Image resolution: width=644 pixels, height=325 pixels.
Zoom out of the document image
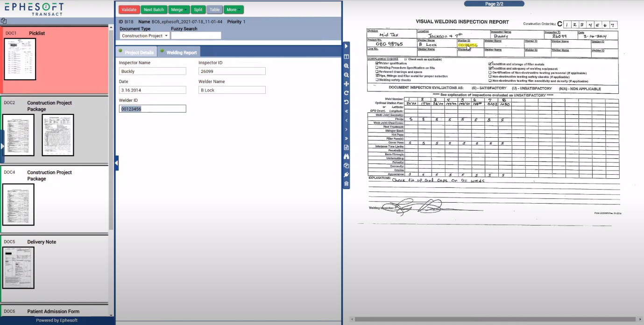(x=346, y=75)
